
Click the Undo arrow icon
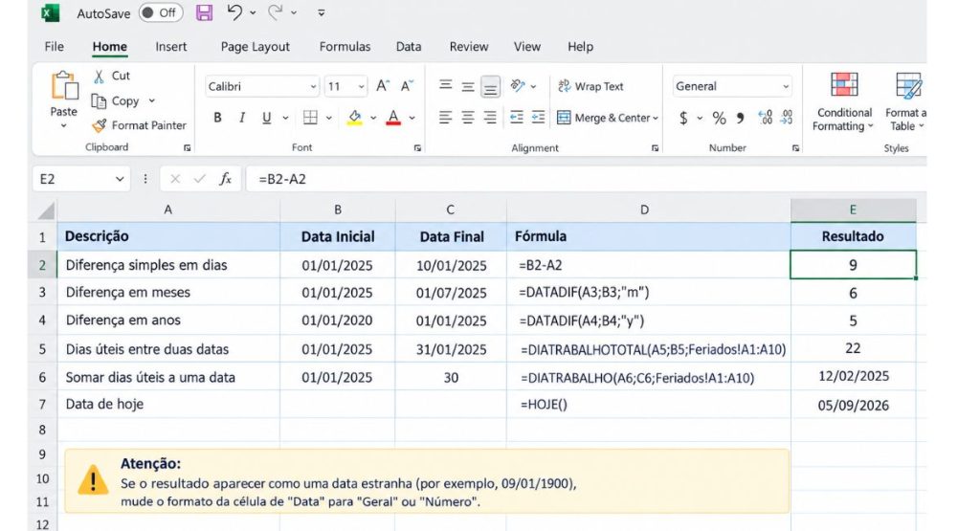(x=234, y=12)
